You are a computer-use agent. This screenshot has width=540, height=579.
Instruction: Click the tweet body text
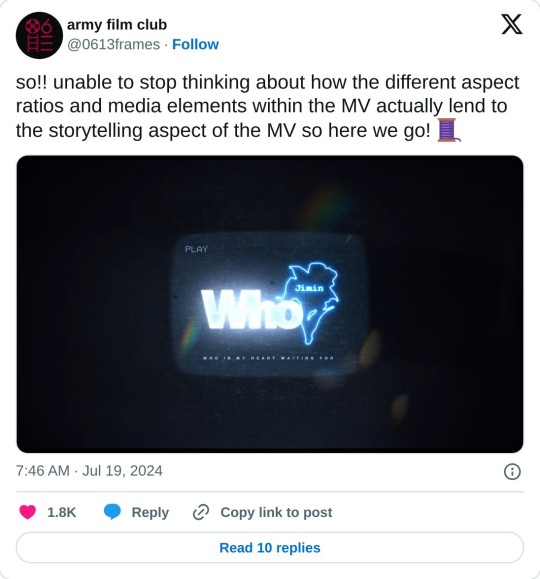(x=268, y=106)
